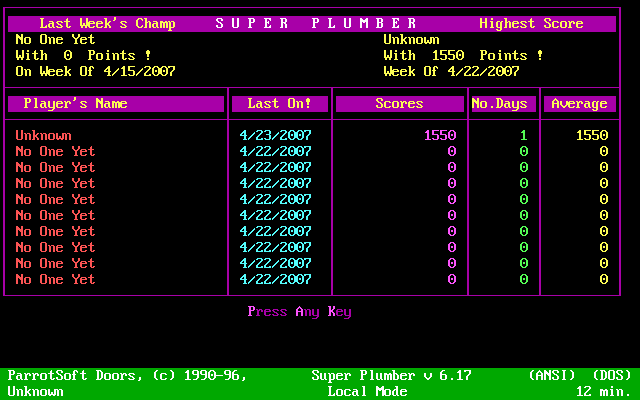640x400 pixels.
Task: Click the Press Any Key prompt
Action: tap(299, 312)
